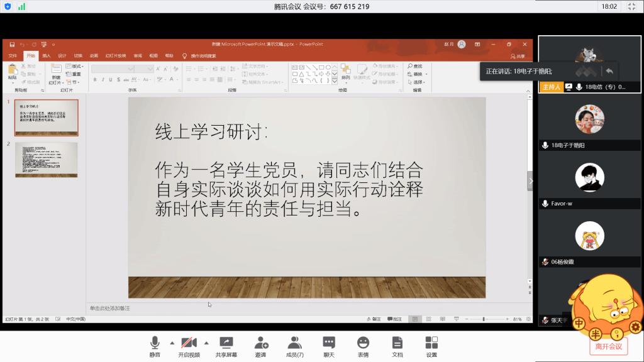The width and height of the screenshot is (644, 362).
Task: Click the 离开会议 leave meeting button
Action: pos(608,346)
